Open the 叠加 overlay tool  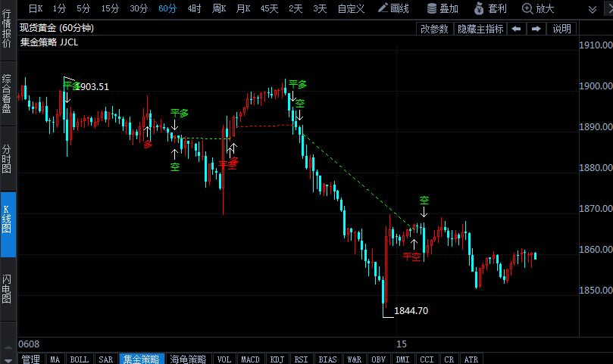[x=443, y=8]
